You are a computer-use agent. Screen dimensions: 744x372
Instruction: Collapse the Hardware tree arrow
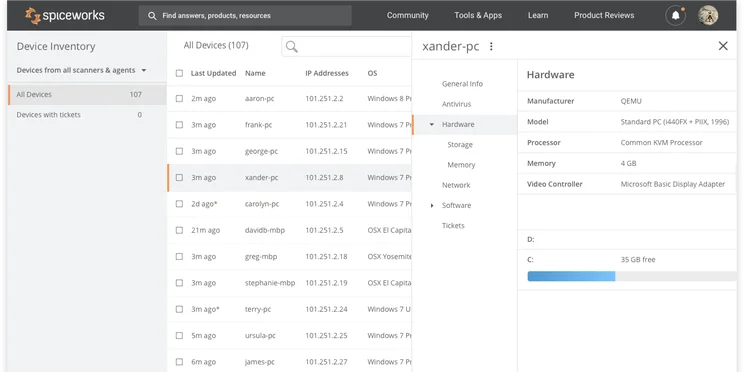point(432,124)
